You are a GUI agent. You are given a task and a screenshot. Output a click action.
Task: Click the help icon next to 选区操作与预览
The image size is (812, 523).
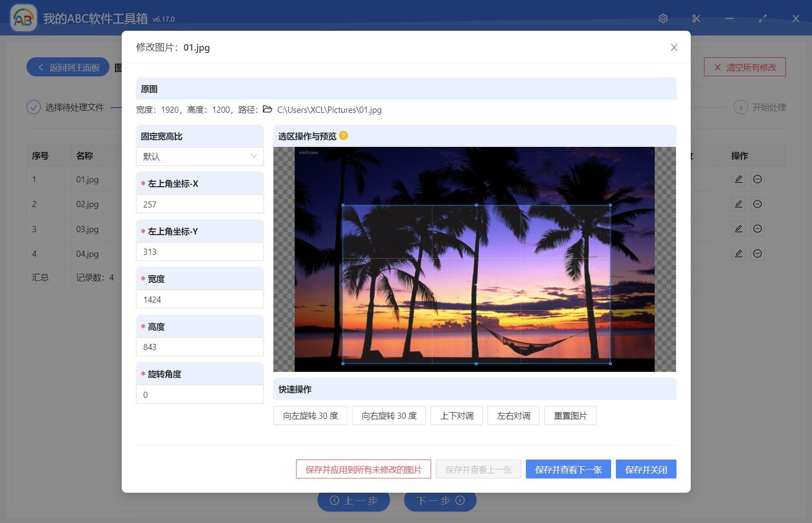[343, 135]
